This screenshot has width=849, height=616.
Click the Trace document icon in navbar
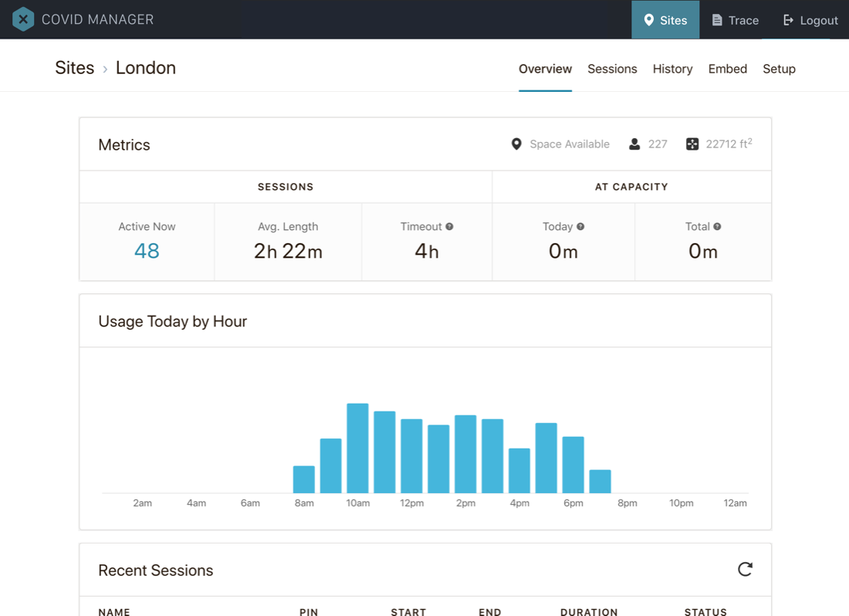[x=717, y=20]
